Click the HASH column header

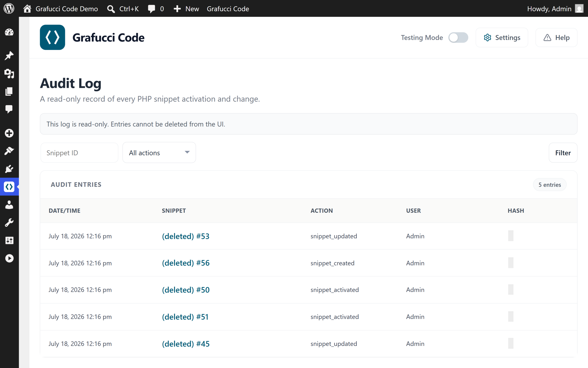516,210
